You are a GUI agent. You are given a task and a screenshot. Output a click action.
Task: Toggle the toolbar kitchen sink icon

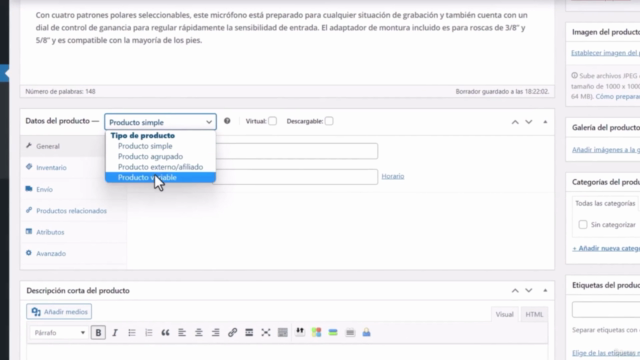282,333
